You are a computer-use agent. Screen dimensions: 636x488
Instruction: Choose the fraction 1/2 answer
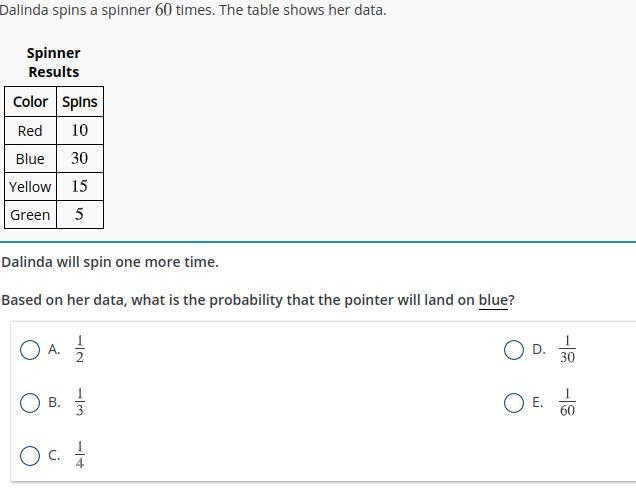(80, 349)
